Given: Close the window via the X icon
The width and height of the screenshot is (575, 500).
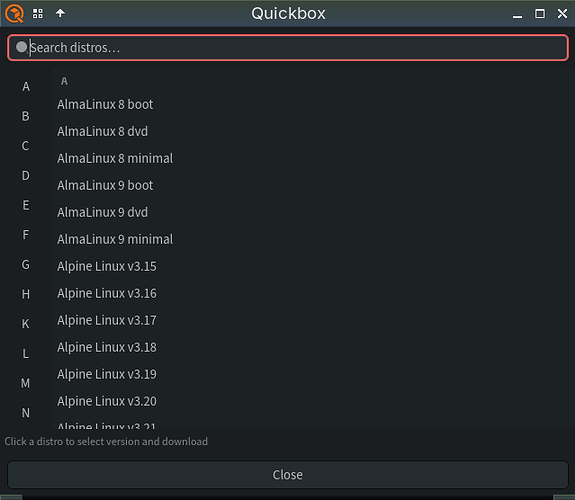Looking at the screenshot, I should click(562, 14).
